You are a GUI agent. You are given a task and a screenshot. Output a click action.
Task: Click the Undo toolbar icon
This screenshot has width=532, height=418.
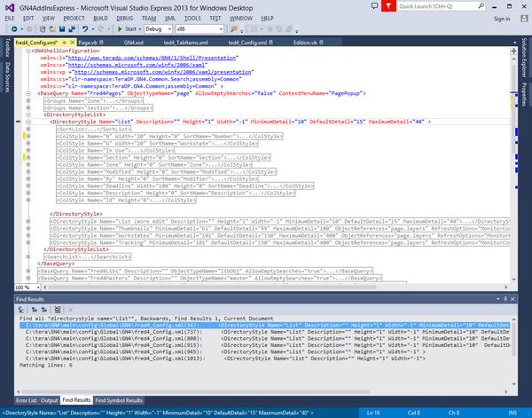click(x=85, y=29)
